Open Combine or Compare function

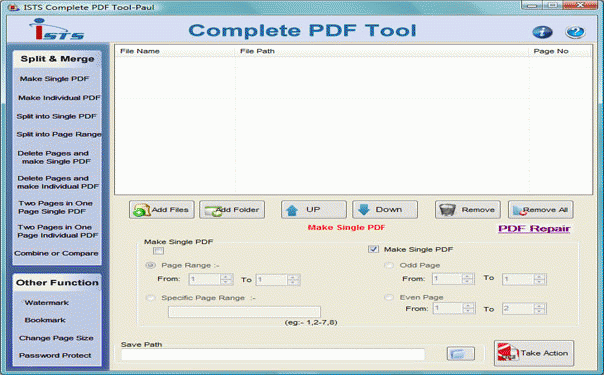pos(56,253)
